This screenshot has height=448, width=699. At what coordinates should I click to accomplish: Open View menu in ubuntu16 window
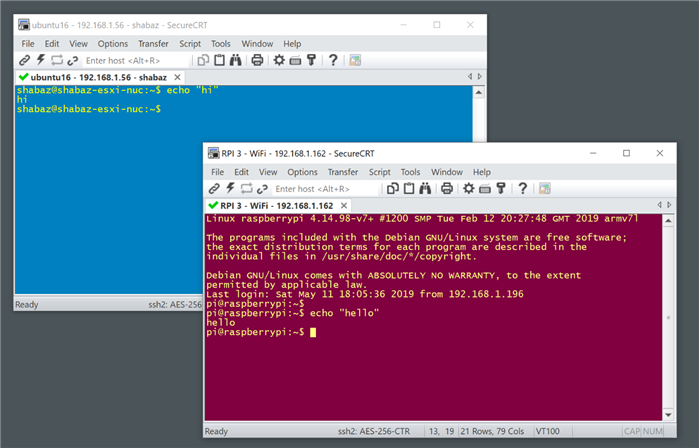coord(78,44)
